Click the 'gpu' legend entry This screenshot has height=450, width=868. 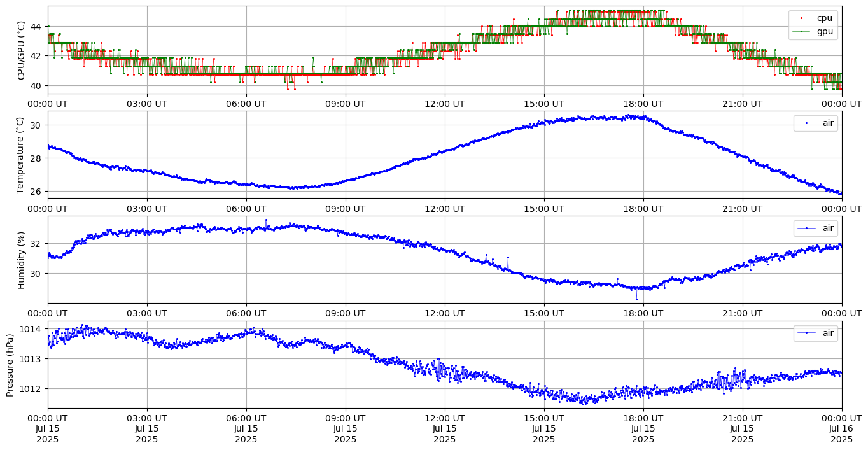813,31
